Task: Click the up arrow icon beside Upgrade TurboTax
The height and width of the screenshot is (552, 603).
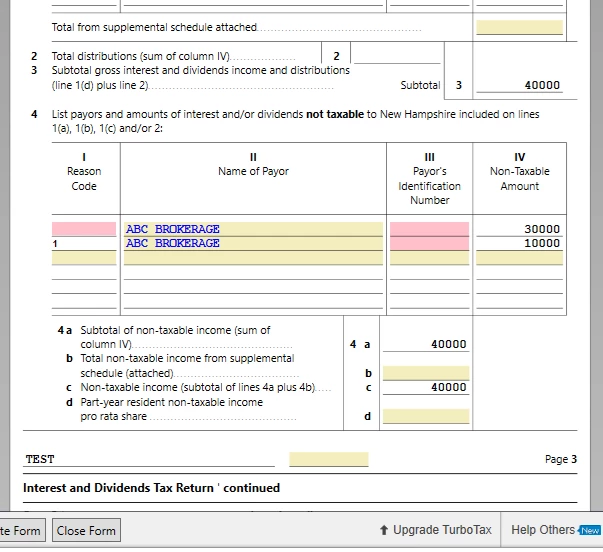Action: coord(384,530)
